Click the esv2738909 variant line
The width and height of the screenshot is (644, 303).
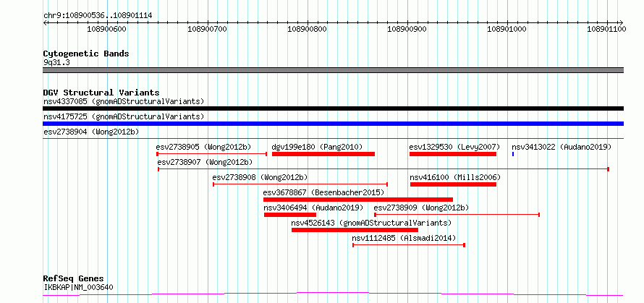tap(457, 215)
